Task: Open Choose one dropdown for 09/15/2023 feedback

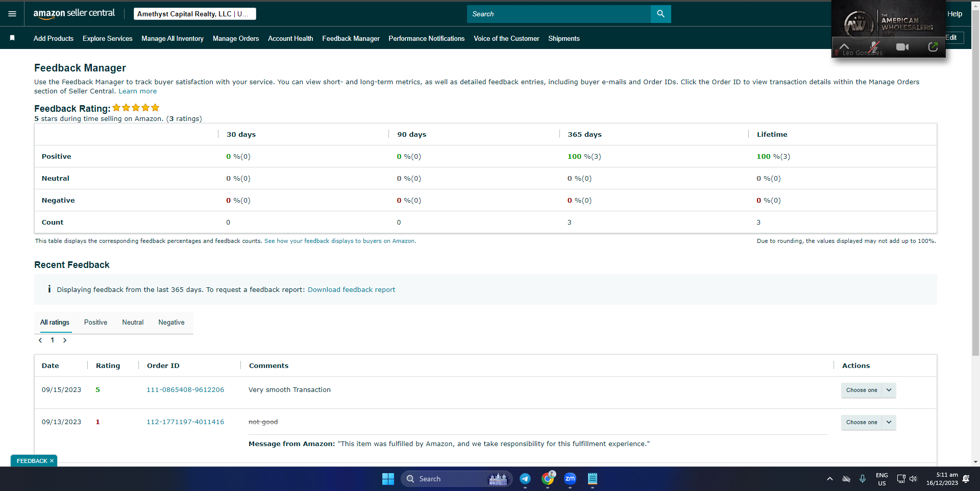Action: (868, 390)
